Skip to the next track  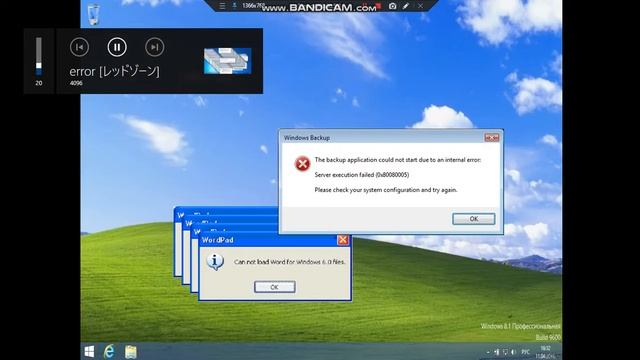(x=155, y=47)
